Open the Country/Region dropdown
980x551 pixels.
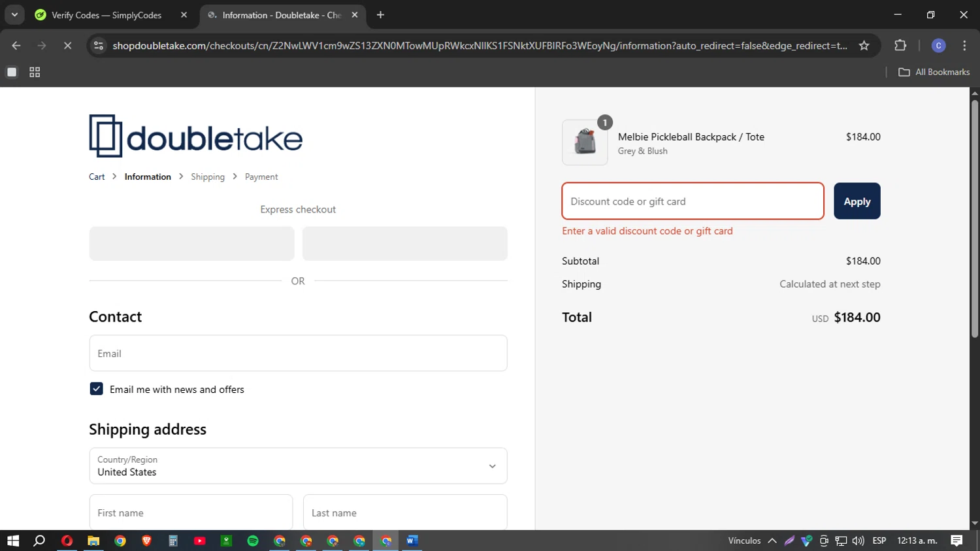(298, 466)
